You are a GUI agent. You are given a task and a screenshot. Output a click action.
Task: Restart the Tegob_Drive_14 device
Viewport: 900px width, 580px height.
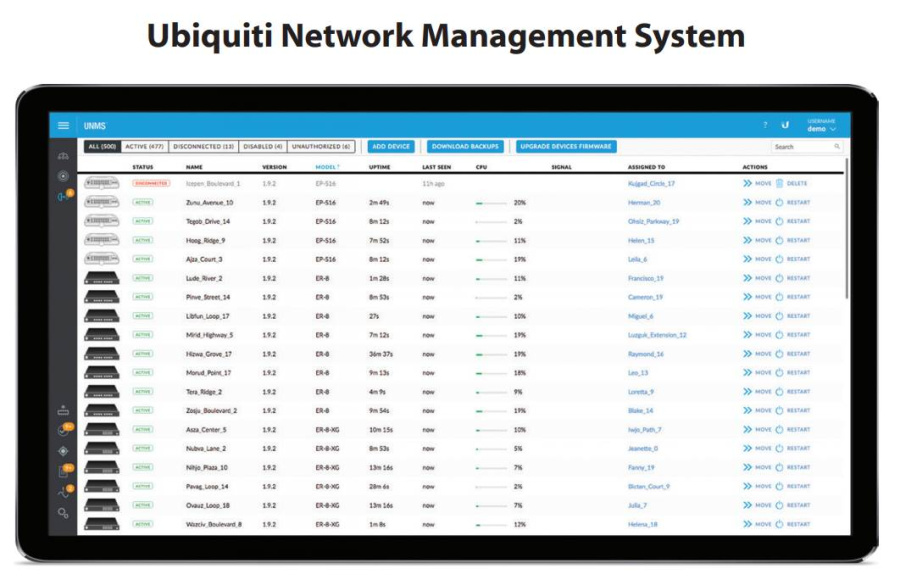[x=793, y=222]
